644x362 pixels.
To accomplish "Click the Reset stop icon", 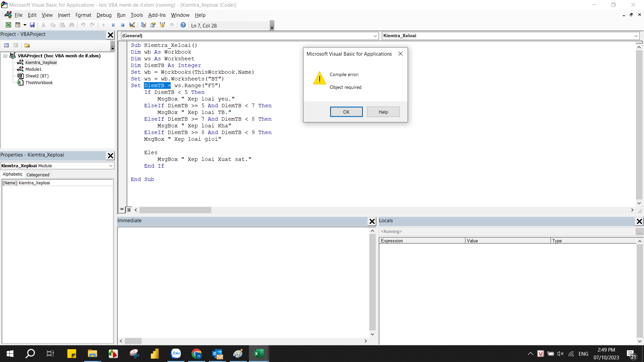I will pyautogui.click(x=122, y=25).
